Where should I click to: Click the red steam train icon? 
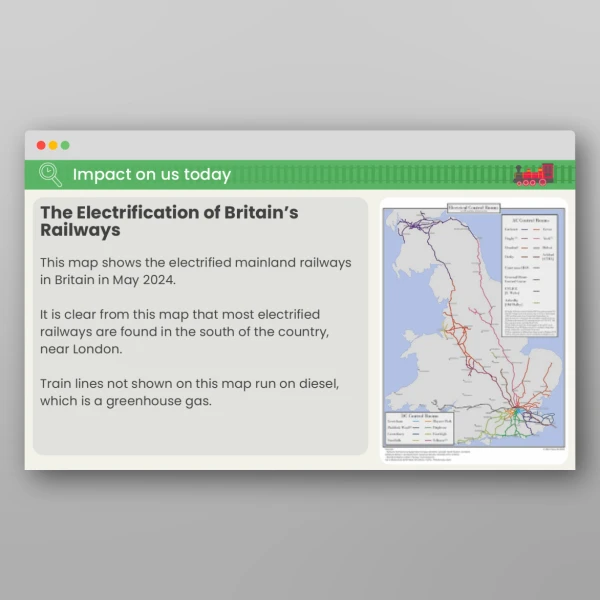[533, 175]
